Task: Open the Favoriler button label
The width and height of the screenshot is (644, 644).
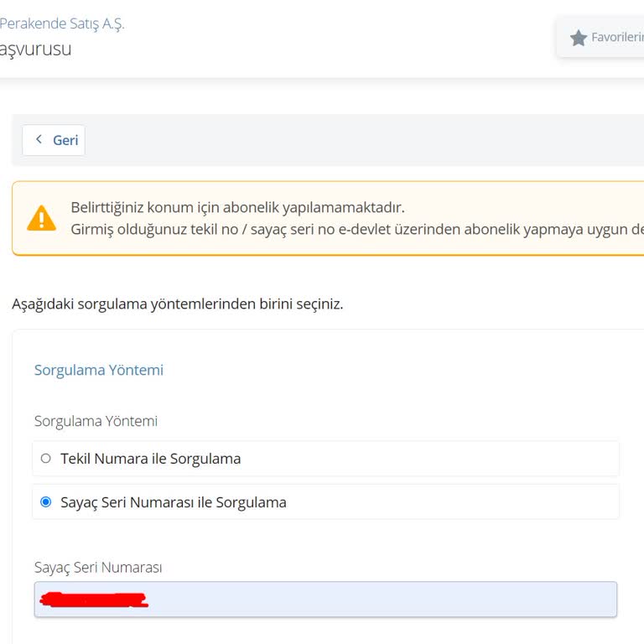Action: pos(616,38)
